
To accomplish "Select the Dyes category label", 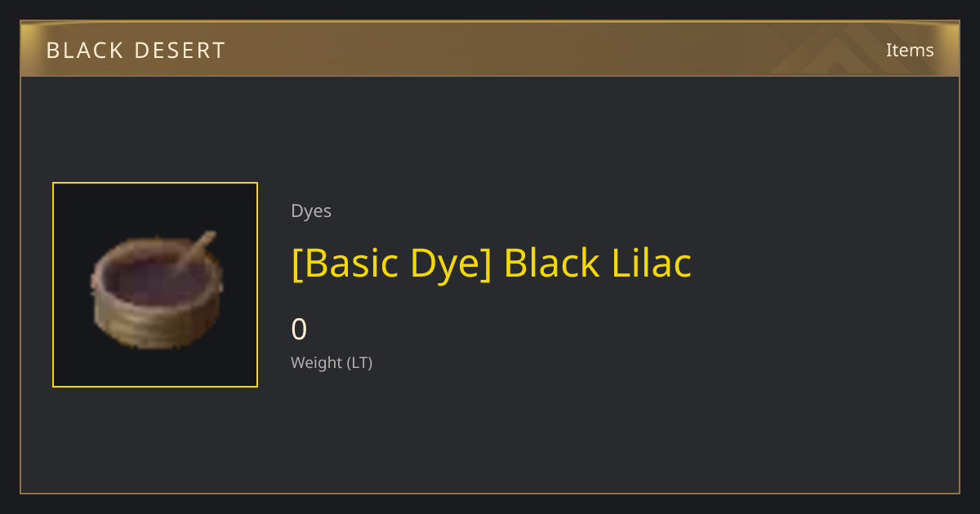I will click(311, 210).
